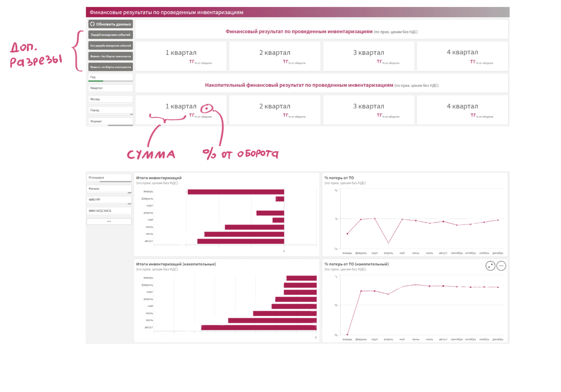Click the 'Итоги инвентаризаций (накопительные)' chart title
The image size is (561, 392).
coord(176,264)
